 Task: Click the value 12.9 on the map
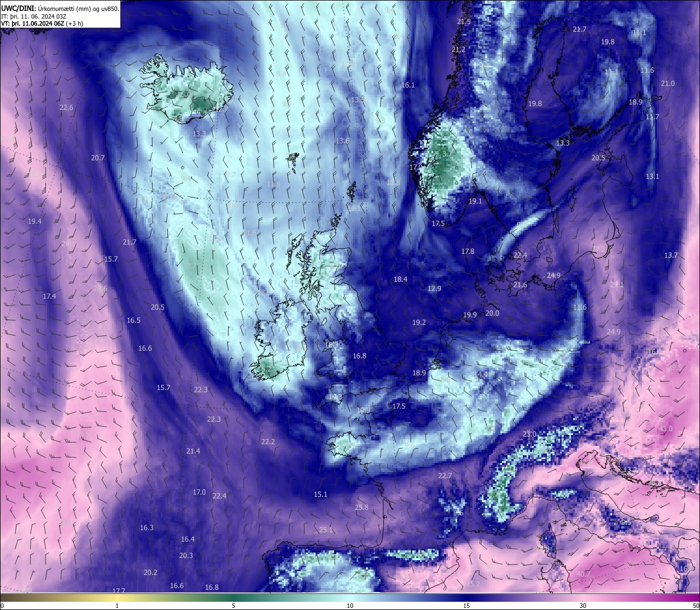434,288
